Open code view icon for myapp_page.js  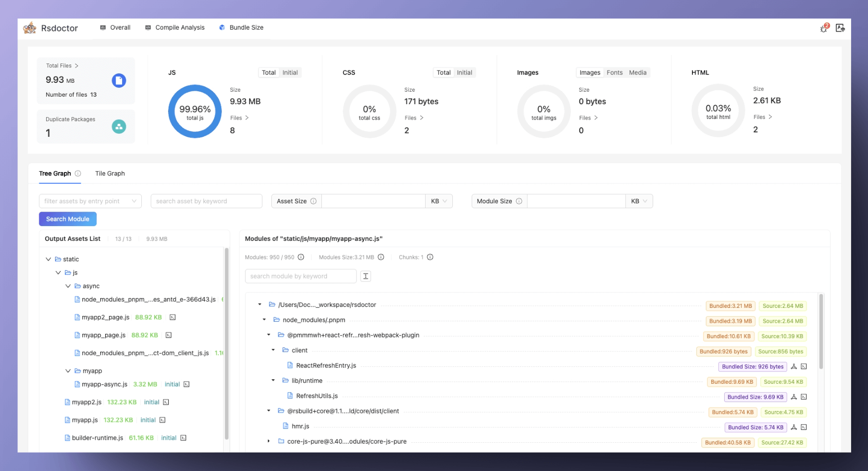169,335
